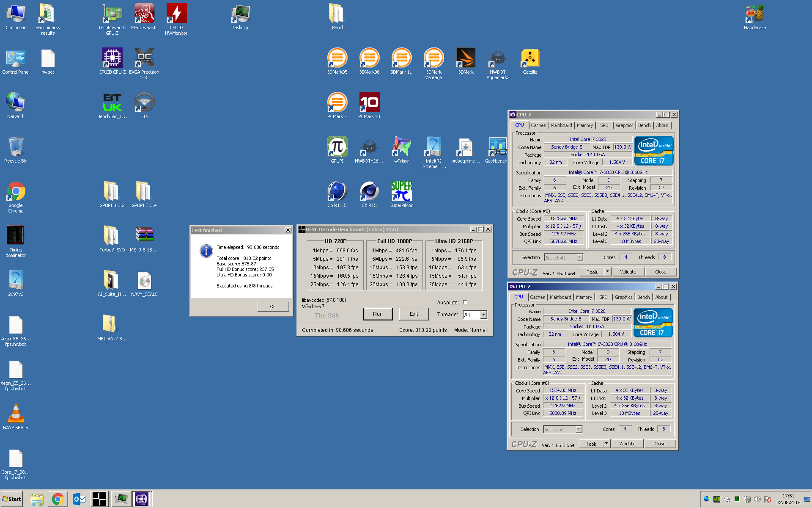Click the Run button in HEVC benchmark
Viewport: 812px width, 508px height.
[378, 314]
